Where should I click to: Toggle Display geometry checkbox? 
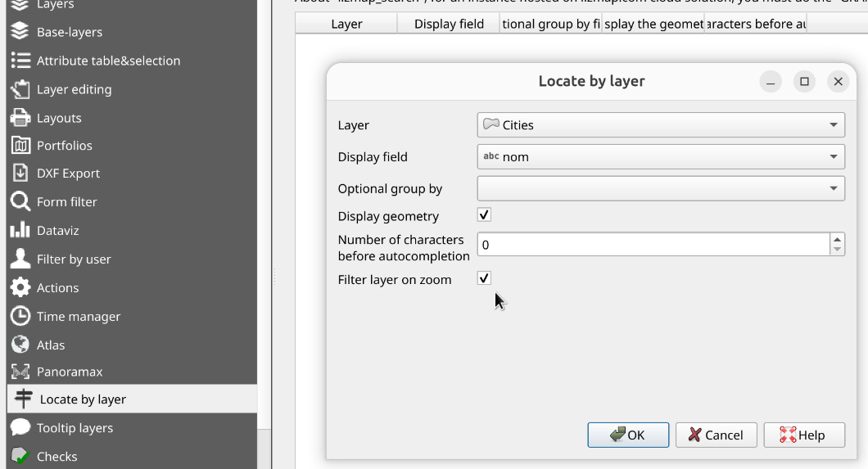(x=485, y=215)
